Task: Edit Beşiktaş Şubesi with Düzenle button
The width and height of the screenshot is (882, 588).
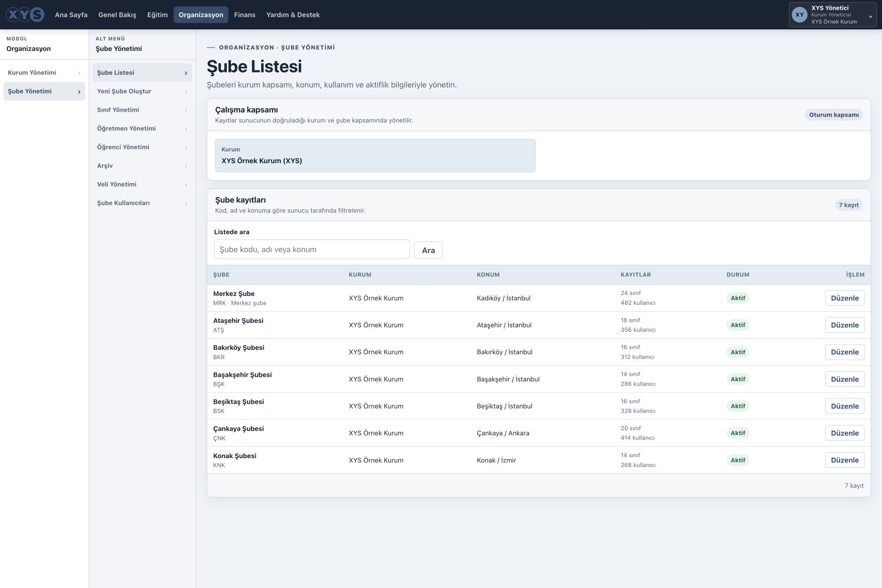Action: (845, 406)
